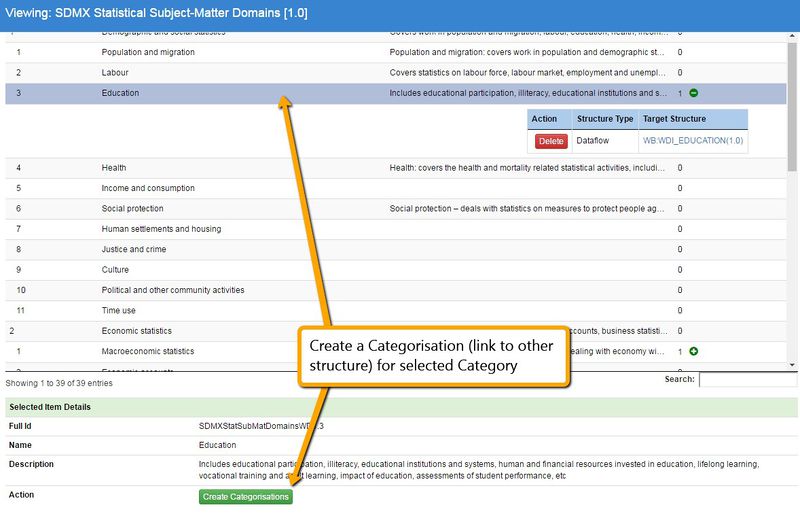Select Political and other community activities row
The width and height of the screenshot is (800, 520).
click(x=172, y=290)
